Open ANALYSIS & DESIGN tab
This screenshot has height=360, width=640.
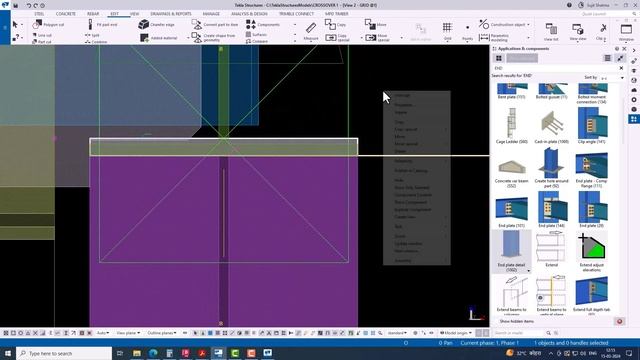(249, 14)
